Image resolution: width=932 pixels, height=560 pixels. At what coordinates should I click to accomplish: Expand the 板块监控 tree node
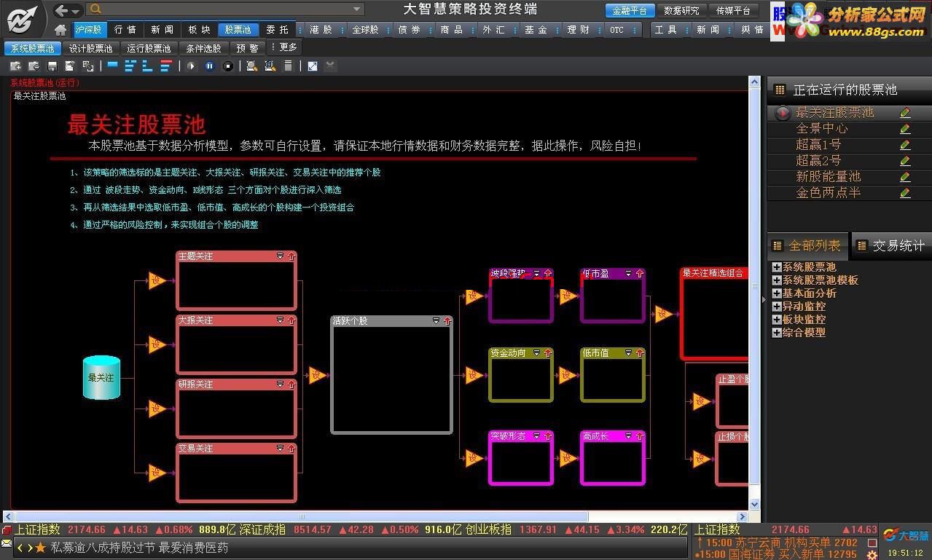(x=777, y=320)
